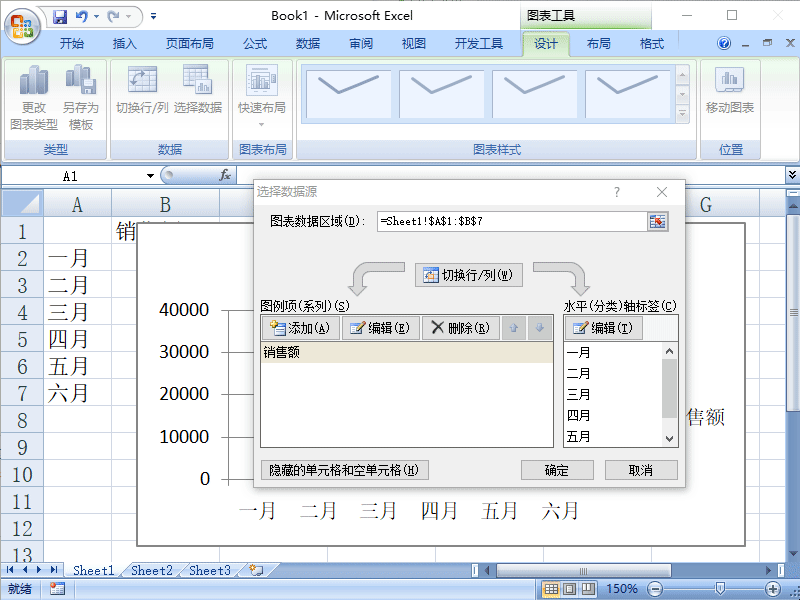Click the Office button logo
Image resolution: width=800 pixels, height=600 pixels.
(x=22, y=26)
